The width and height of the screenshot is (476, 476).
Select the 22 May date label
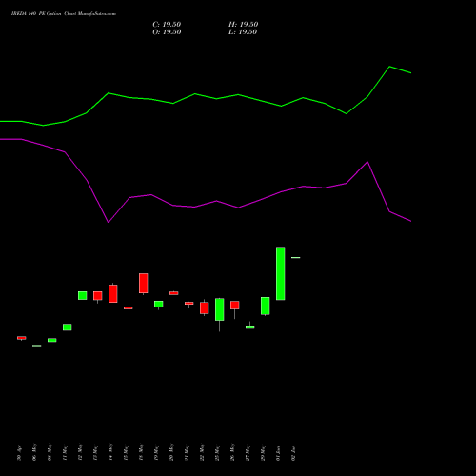tap(202, 452)
